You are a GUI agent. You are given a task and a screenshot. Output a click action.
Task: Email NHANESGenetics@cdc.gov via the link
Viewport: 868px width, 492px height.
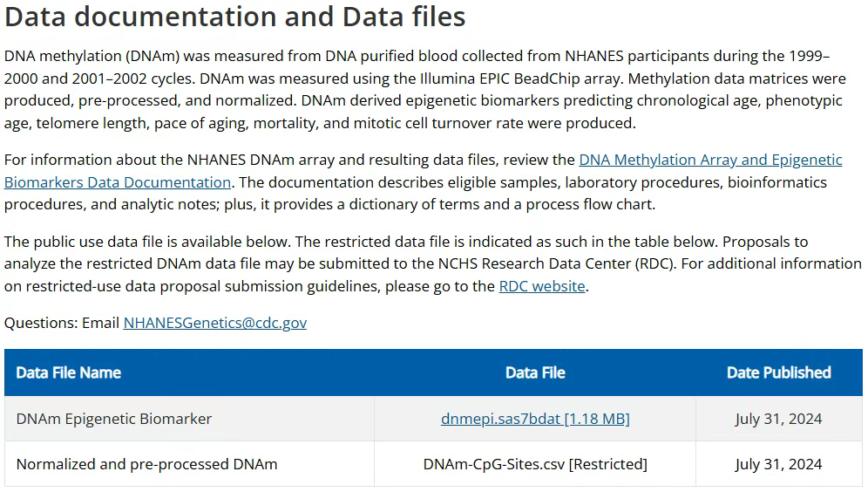click(214, 323)
